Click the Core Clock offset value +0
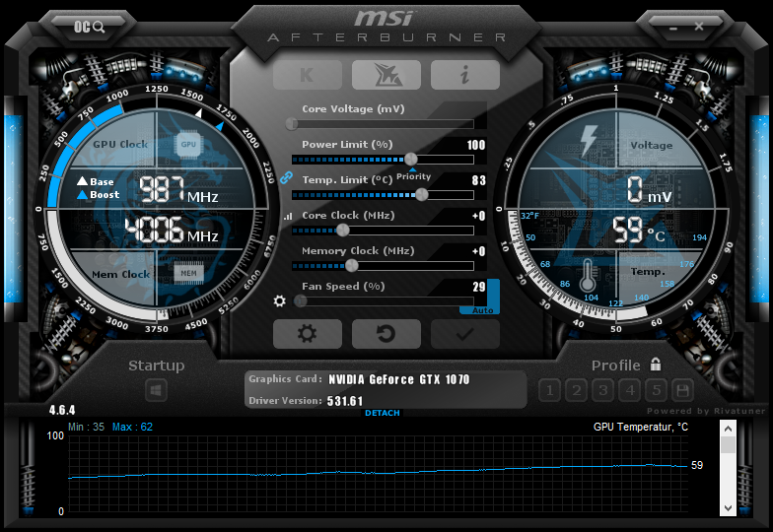This screenshot has height=532, width=773. pos(479,216)
